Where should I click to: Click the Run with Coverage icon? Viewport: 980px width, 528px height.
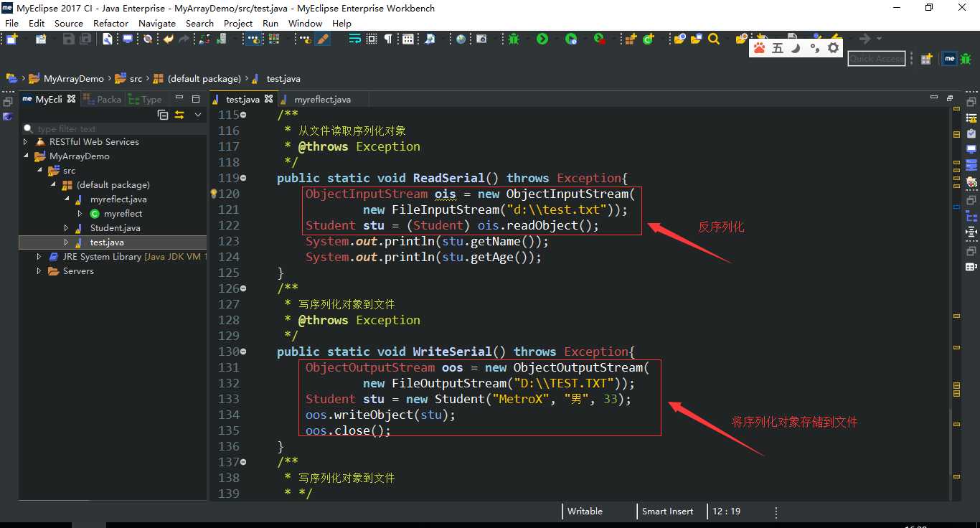click(571, 39)
